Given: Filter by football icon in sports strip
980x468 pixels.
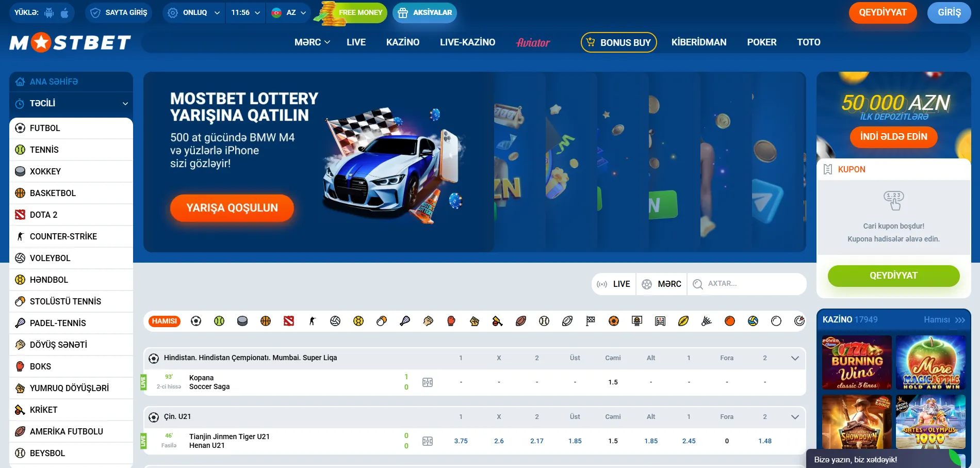Looking at the screenshot, I should pos(196,321).
